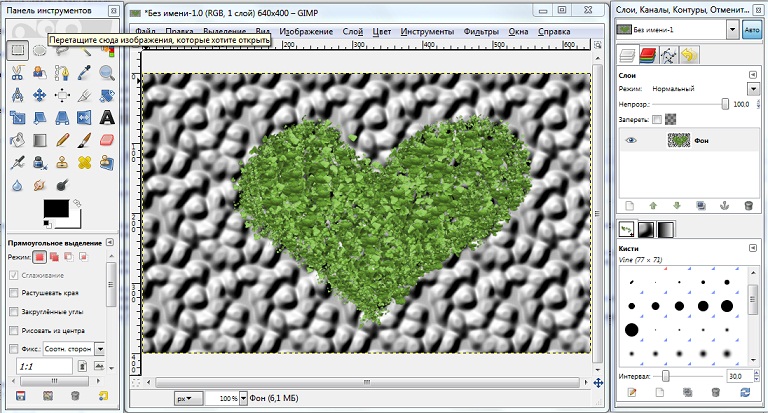Click the Авто button
Screen dimensions: 768x413
click(x=752, y=31)
